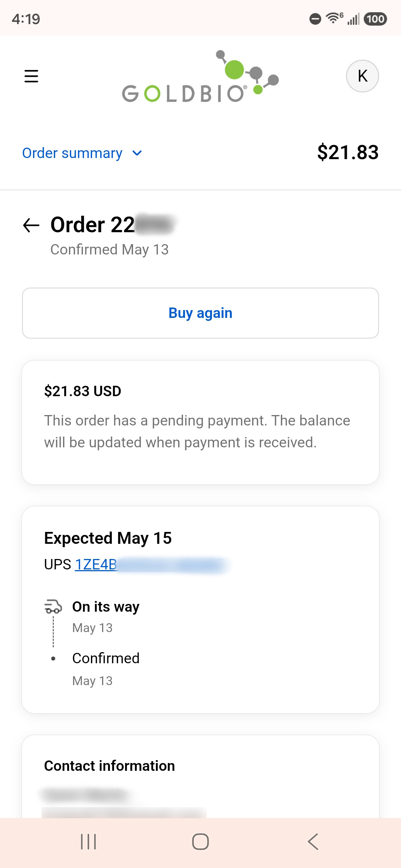Go back using arrow beside Order
Viewport: 401px width, 868px height.
[x=31, y=225]
